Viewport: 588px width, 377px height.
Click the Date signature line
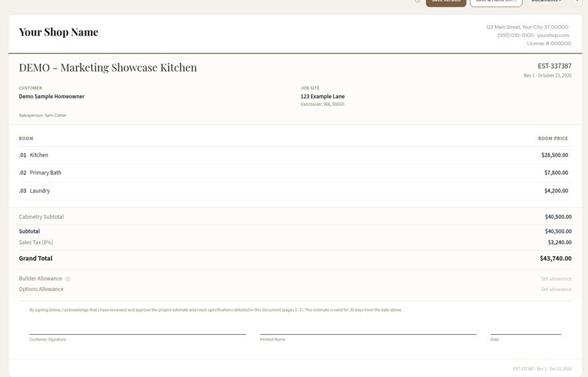point(526,334)
